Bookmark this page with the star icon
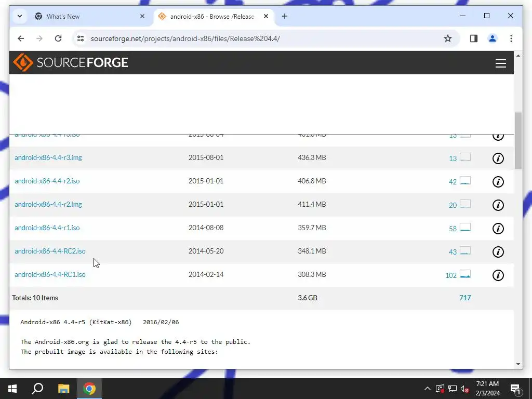 coord(447,38)
